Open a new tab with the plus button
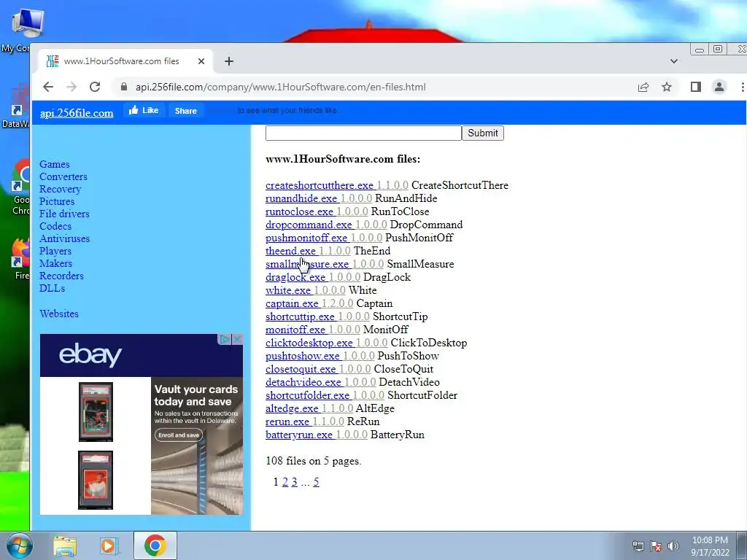The width and height of the screenshot is (747, 560). (x=228, y=61)
